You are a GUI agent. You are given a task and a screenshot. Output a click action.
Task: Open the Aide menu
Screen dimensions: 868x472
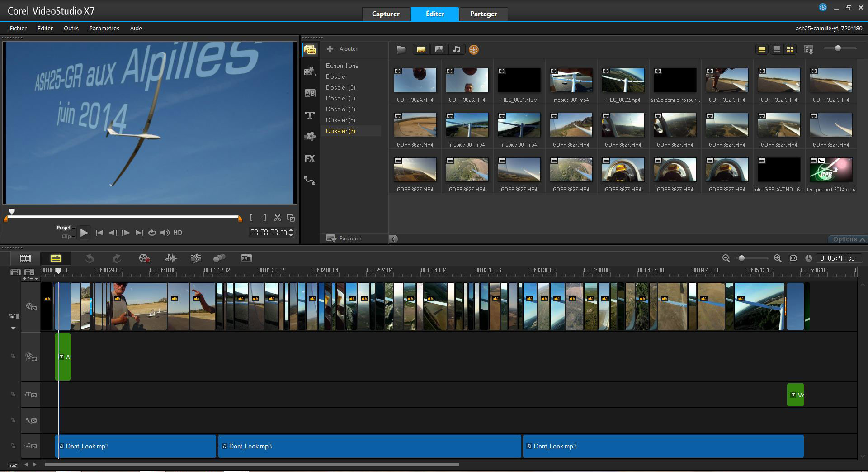[136, 28]
